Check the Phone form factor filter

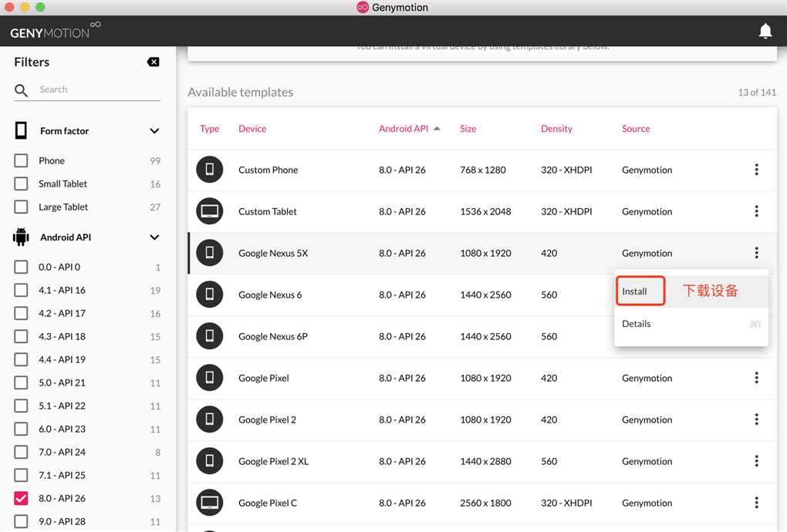21,160
